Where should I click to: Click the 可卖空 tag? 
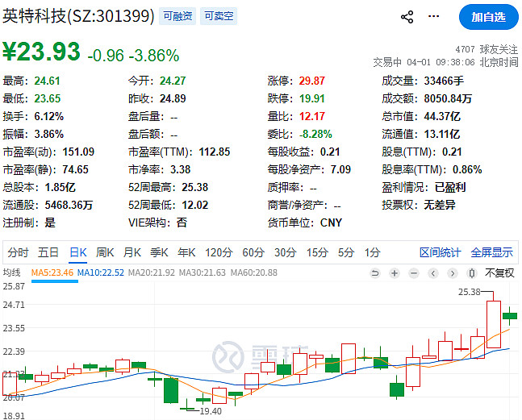pyautogui.click(x=219, y=16)
